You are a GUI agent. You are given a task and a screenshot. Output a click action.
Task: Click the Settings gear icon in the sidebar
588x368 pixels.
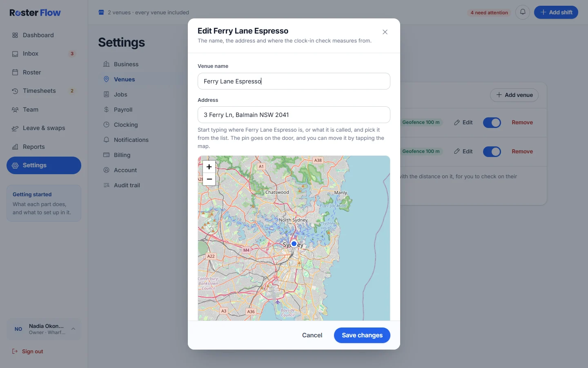(15, 166)
